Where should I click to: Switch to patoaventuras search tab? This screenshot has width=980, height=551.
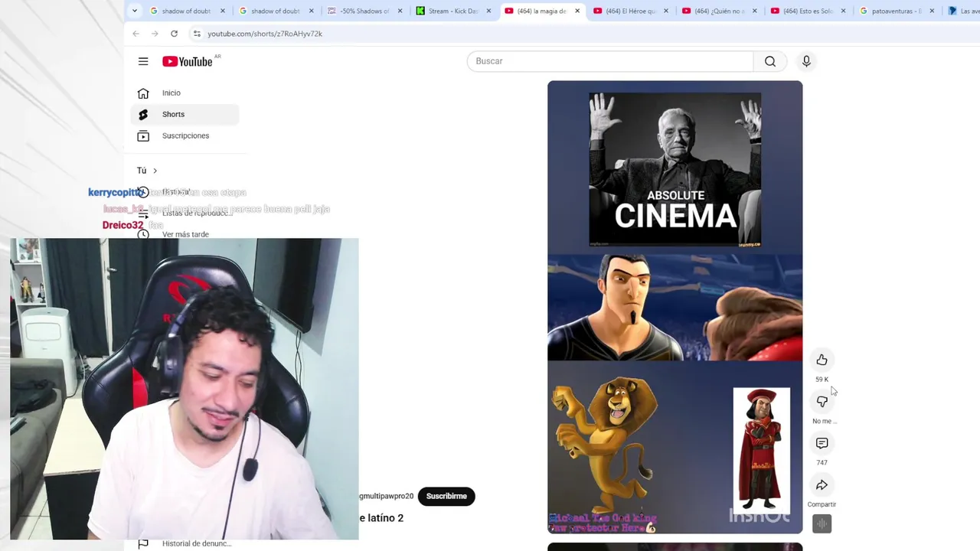pyautogui.click(x=898, y=11)
